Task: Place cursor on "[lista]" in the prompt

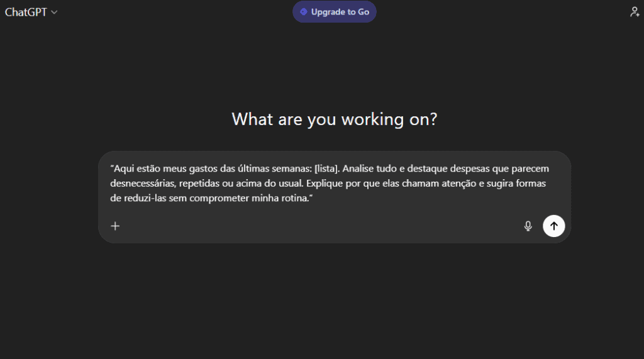Action: (x=326, y=168)
